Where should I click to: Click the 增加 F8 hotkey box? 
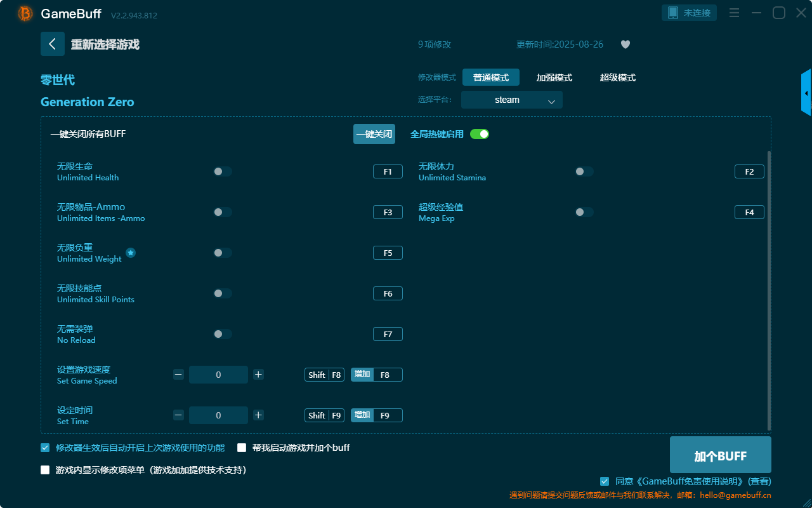click(x=377, y=375)
